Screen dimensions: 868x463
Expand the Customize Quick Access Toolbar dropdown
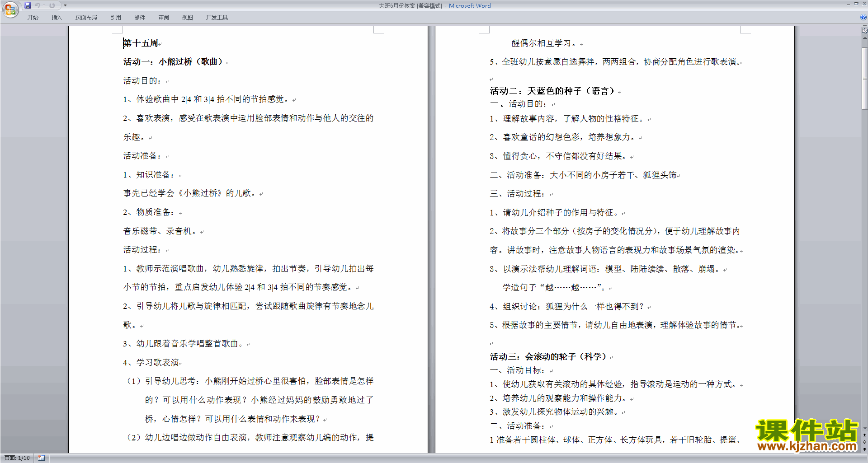(65, 5)
